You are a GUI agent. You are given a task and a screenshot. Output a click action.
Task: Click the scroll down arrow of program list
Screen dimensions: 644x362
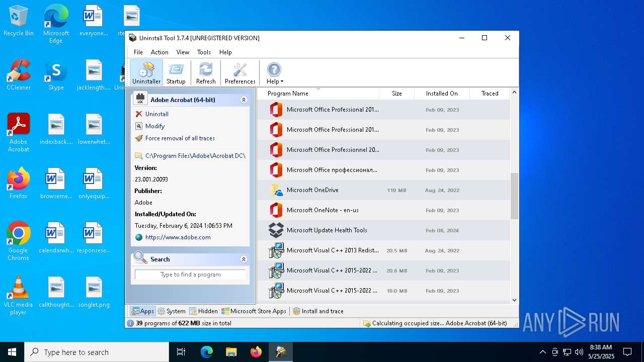[x=514, y=300]
